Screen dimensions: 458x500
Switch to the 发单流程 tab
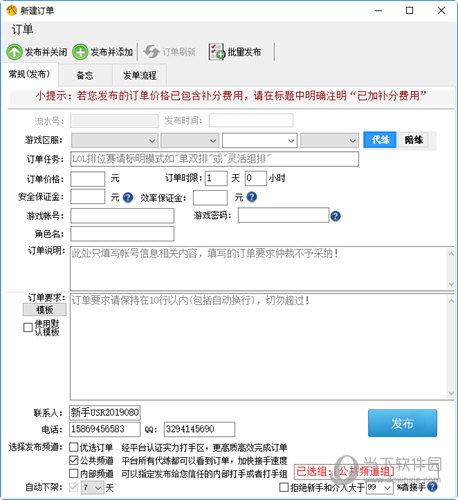coord(140,76)
